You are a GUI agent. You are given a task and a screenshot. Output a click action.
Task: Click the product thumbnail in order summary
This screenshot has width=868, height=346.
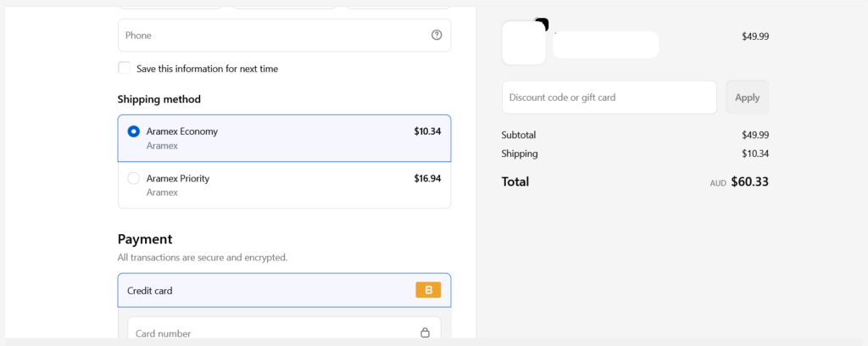click(523, 43)
